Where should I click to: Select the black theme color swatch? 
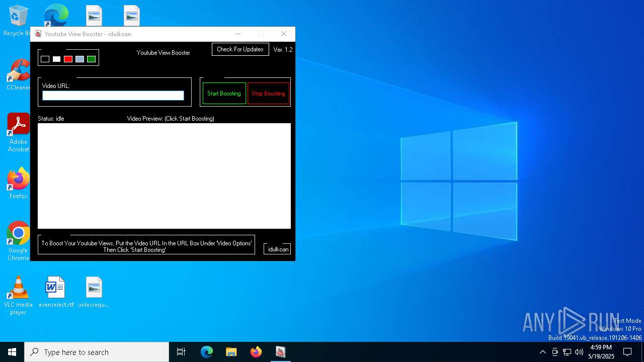(x=45, y=59)
